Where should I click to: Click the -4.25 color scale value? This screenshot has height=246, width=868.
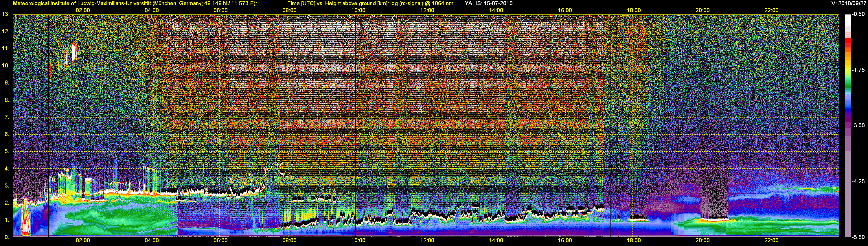click(858, 181)
